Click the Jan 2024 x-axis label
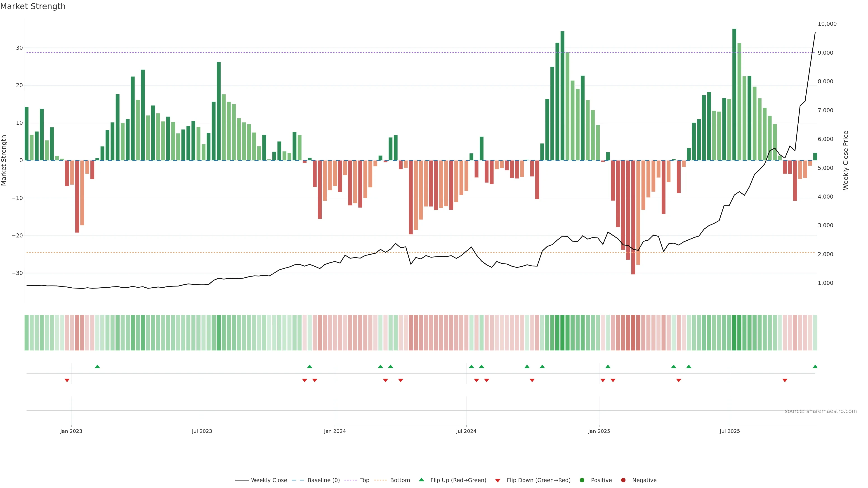Viewport: 868px width, 488px height. tap(335, 431)
